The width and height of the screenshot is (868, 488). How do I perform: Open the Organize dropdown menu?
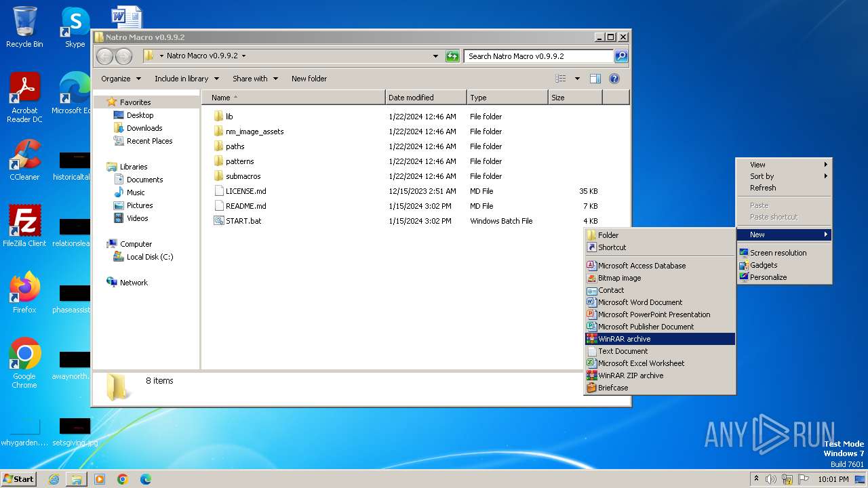121,79
